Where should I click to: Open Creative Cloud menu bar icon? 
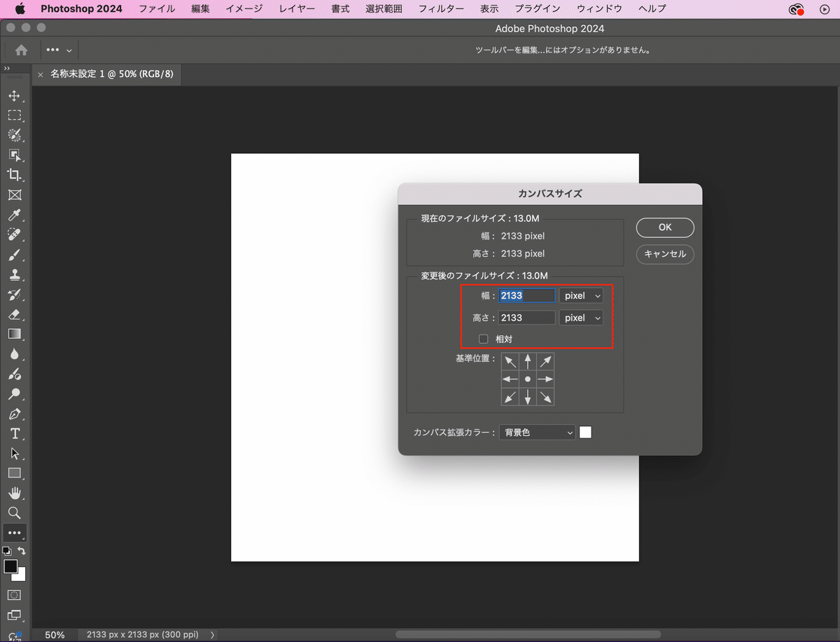[x=795, y=9]
